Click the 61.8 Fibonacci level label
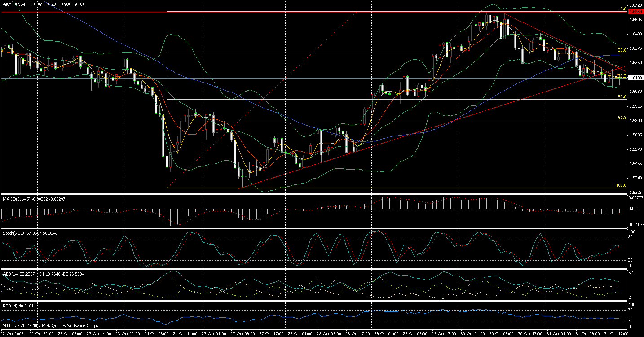The height and width of the screenshot is (337, 644). [621, 118]
